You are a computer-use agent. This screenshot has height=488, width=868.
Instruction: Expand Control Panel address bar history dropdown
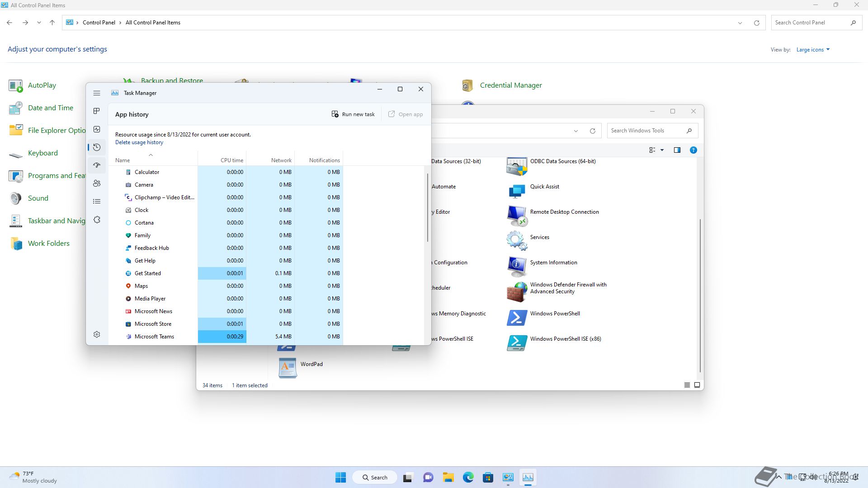coord(740,23)
